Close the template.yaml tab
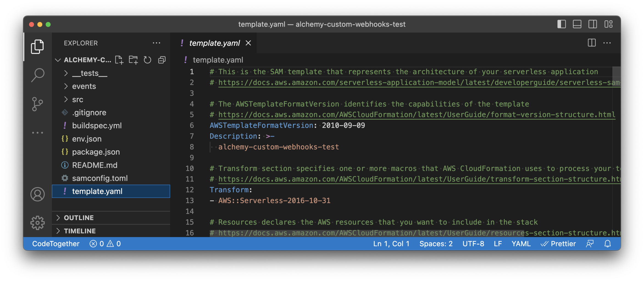 [x=248, y=43]
